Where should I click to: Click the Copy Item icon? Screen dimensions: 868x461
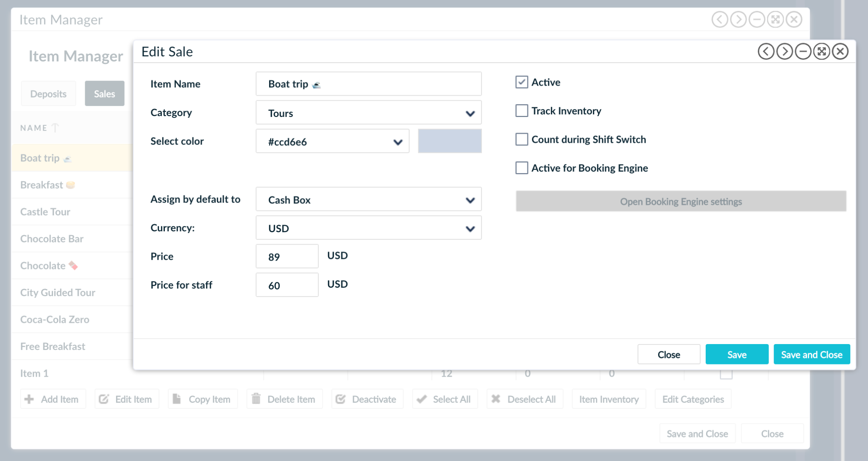tap(177, 399)
